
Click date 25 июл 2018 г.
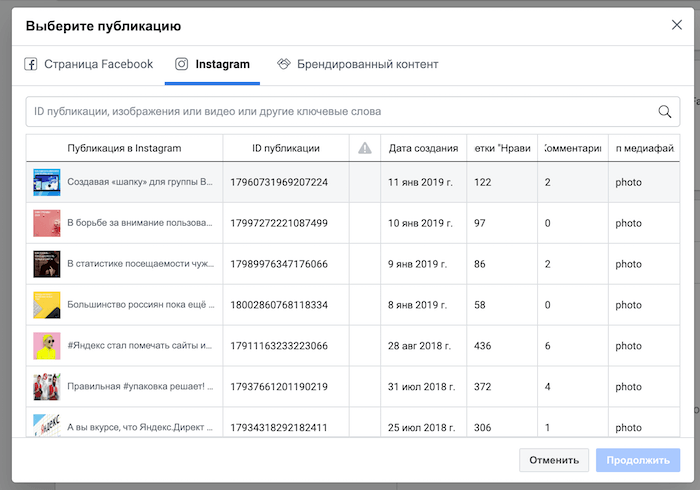coord(421,428)
